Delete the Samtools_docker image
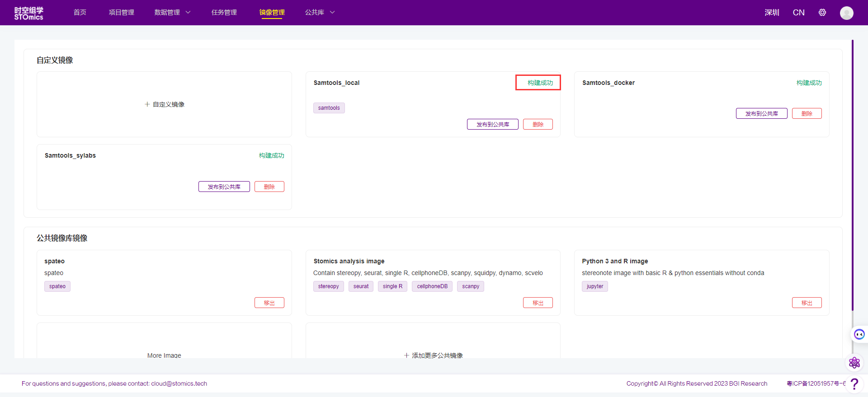This screenshot has height=397, width=868. pyautogui.click(x=807, y=113)
